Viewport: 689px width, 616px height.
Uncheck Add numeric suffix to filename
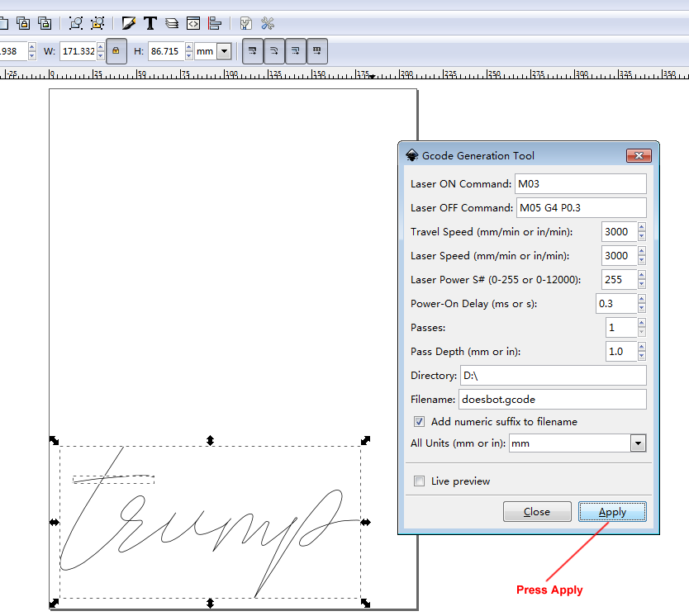click(420, 422)
